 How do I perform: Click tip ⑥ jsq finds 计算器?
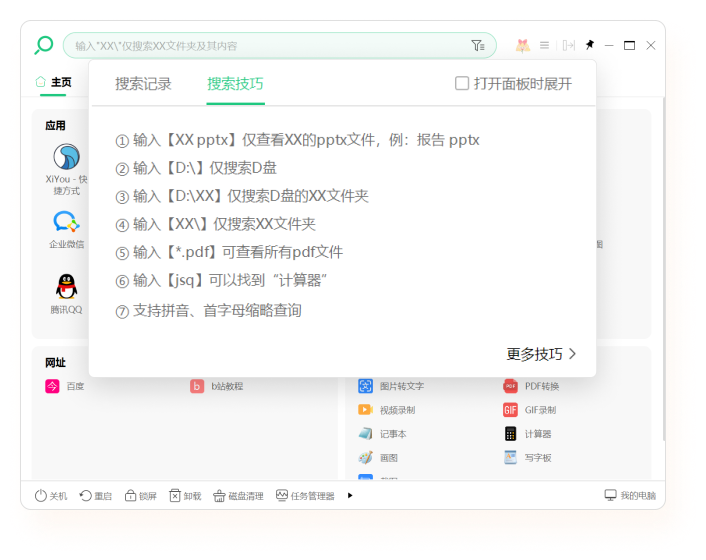(221, 280)
